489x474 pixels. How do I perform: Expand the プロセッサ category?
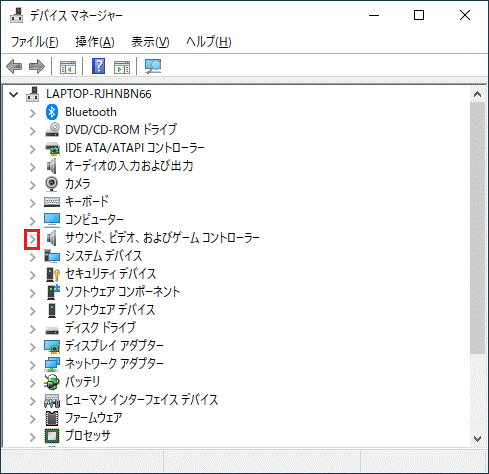[32, 437]
